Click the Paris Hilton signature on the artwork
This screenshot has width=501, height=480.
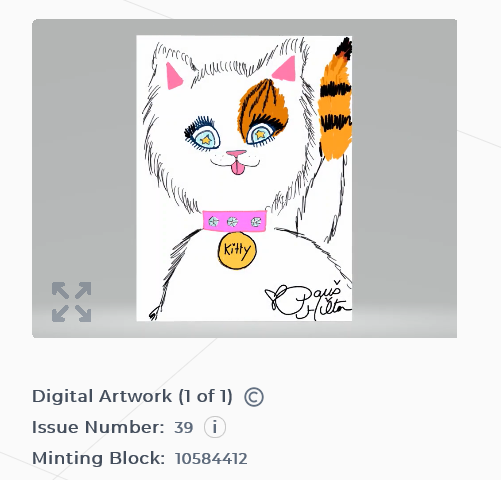coord(308,300)
